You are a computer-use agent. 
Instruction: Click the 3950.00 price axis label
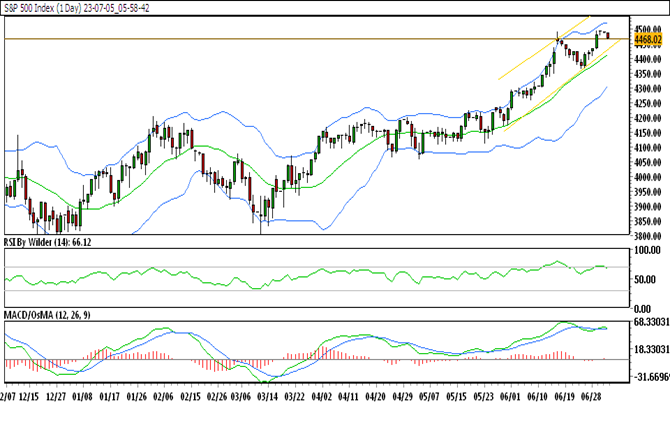648,192
